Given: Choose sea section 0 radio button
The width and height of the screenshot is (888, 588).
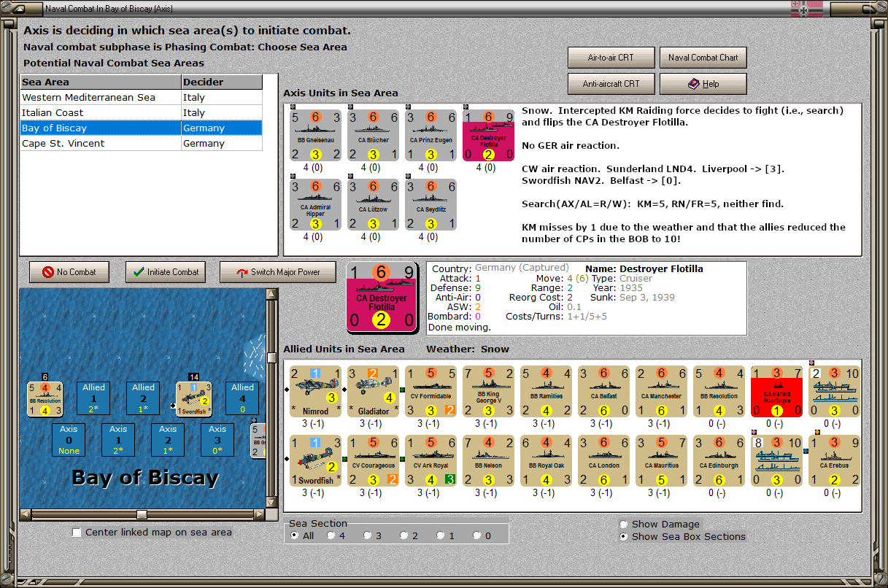Looking at the screenshot, I should 477,535.
